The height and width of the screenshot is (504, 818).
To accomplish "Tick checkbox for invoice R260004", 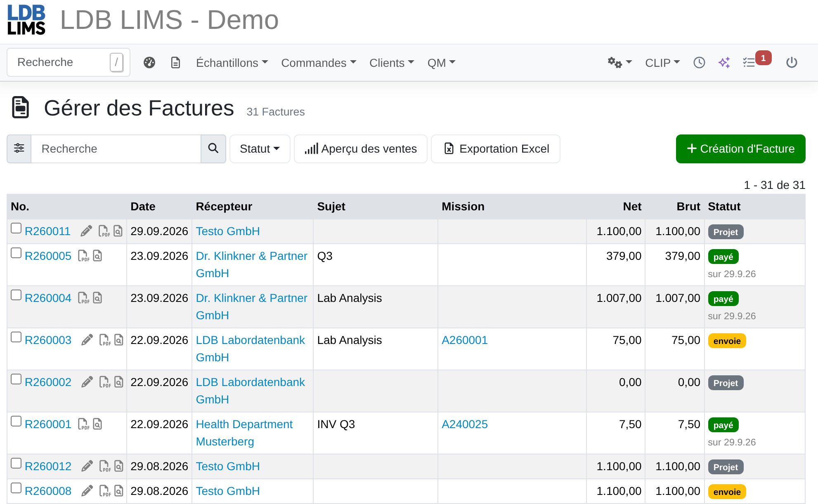I will tap(16, 295).
